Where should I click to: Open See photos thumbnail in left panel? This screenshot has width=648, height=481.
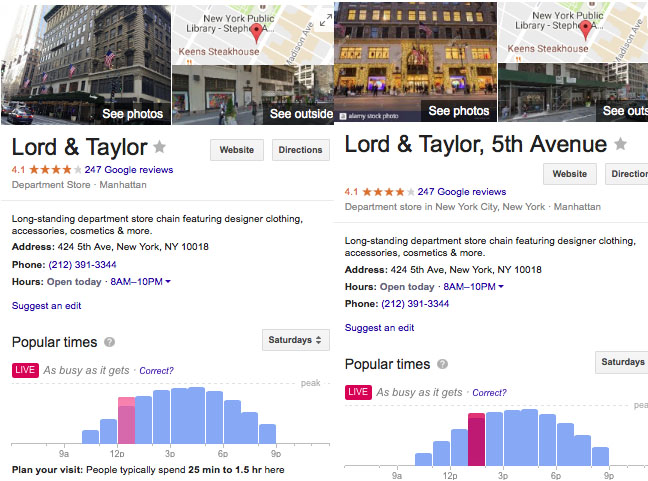pos(86,65)
